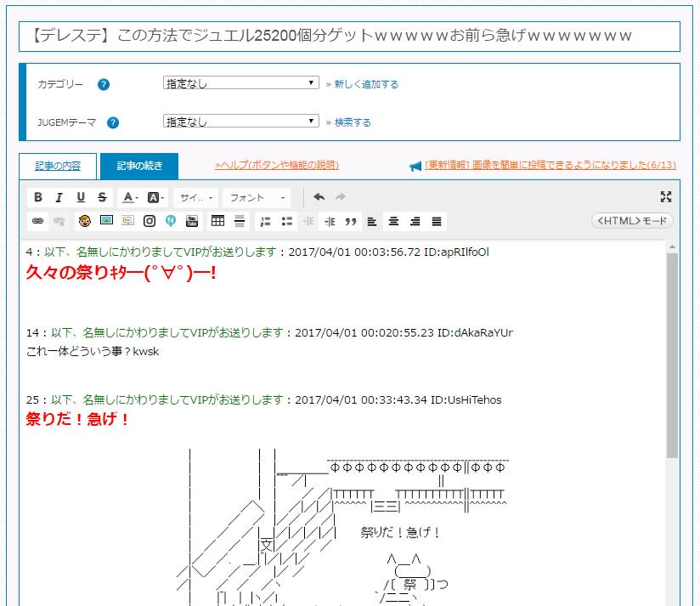Click the red text 久々の祭りｷﾀ

click(x=121, y=273)
